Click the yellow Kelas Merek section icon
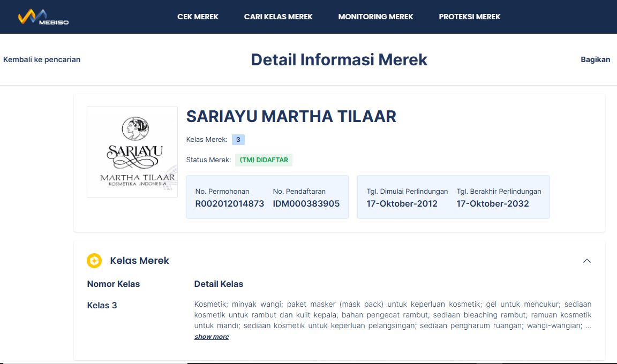 tap(94, 261)
